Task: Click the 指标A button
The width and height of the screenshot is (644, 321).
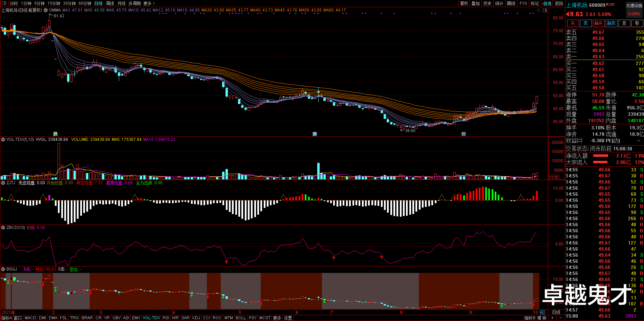Action: (6, 318)
